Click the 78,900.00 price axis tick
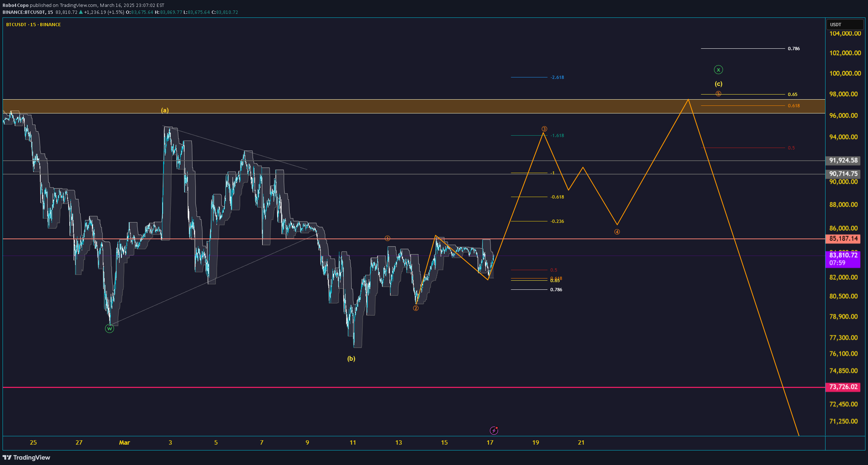Screen dimensions: 868x465 843,317
